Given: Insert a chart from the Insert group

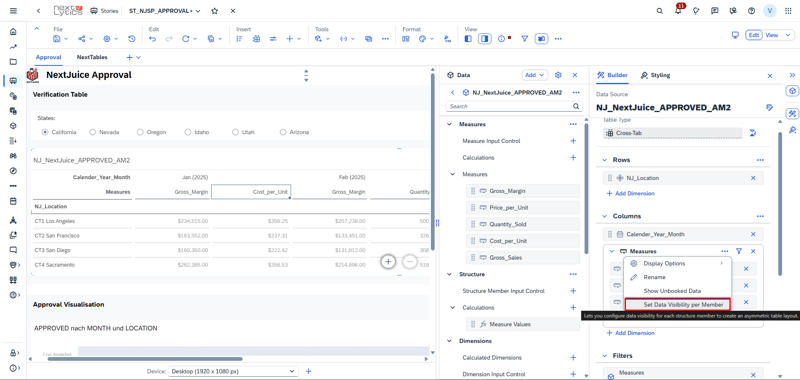Looking at the screenshot, I should (x=240, y=39).
